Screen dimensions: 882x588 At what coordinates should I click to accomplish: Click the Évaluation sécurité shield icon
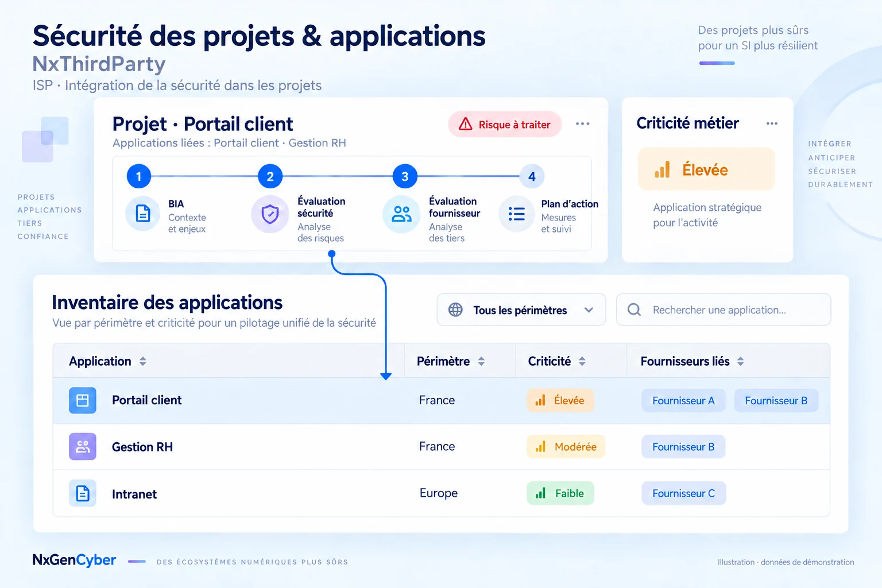click(270, 214)
